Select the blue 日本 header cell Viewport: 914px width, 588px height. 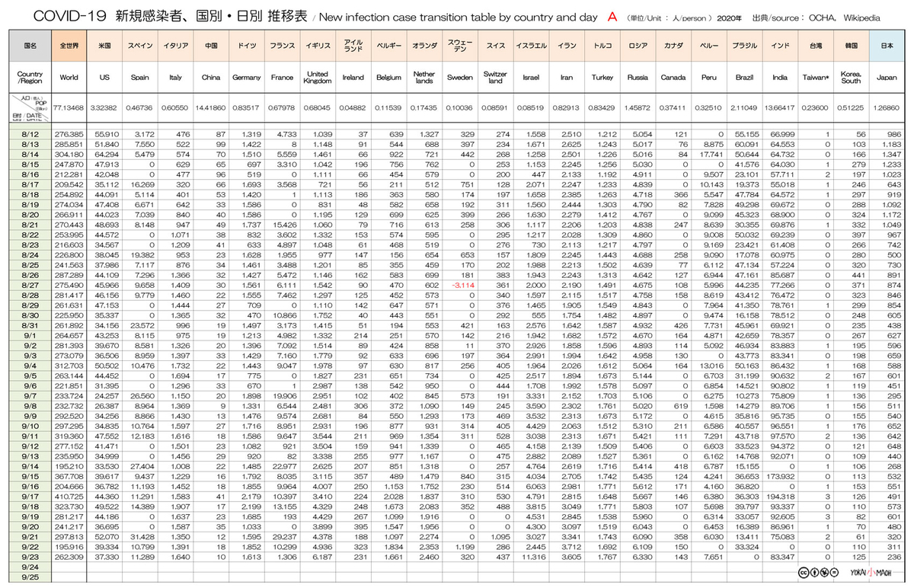[x=887, y=45]
